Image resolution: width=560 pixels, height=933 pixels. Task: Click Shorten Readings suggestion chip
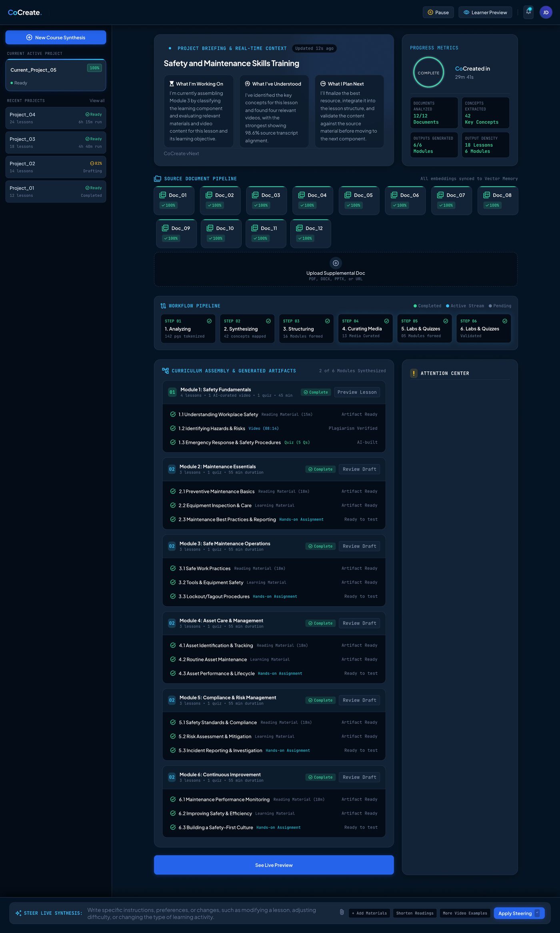coord(415,913)
